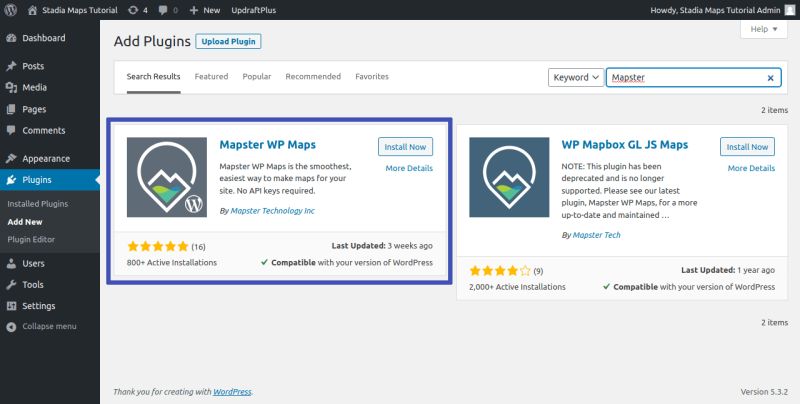Image resolution: width=800 pixels, height=404 pixels.
Task: Switch to the Featured tab
Action: [211, 77]
